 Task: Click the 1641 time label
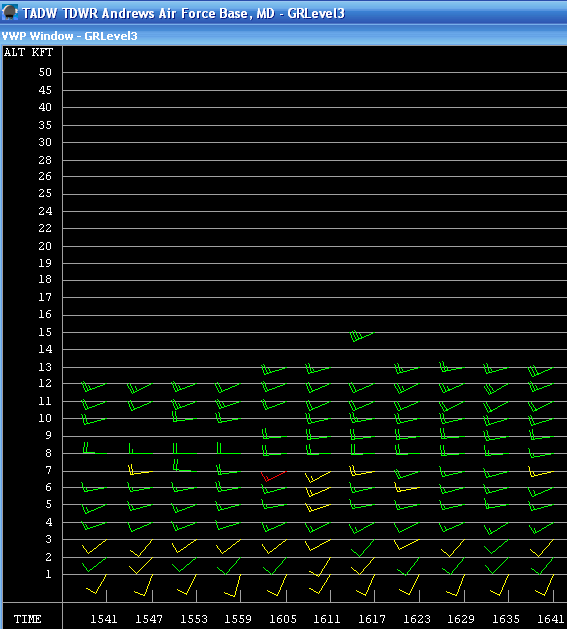pos(551,619)
